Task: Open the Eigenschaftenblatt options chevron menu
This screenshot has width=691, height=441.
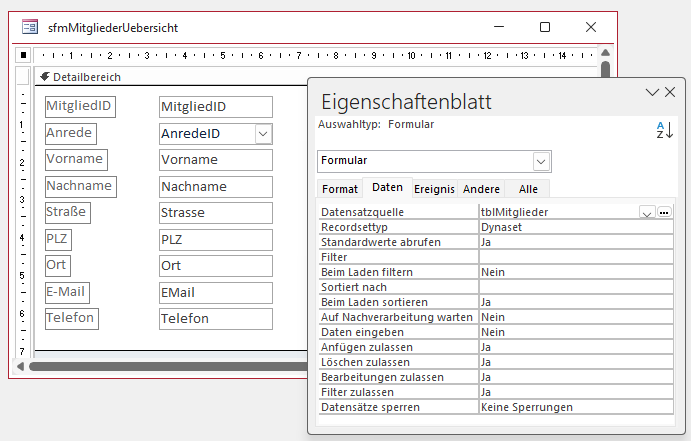Action: (x=652, y=92)
